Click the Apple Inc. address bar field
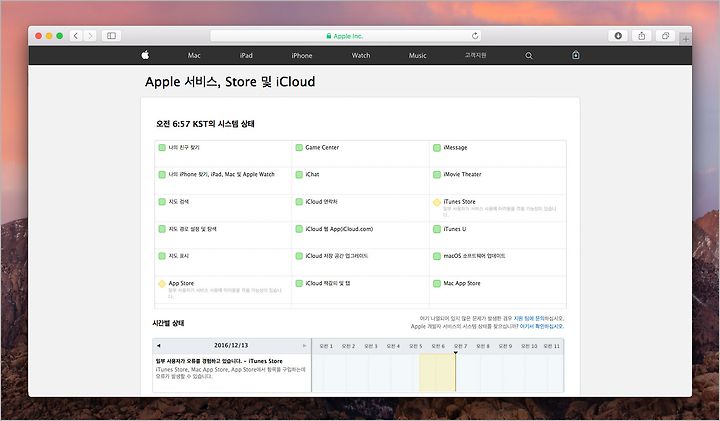The image size is (720, 421). (x=346, y=36)
